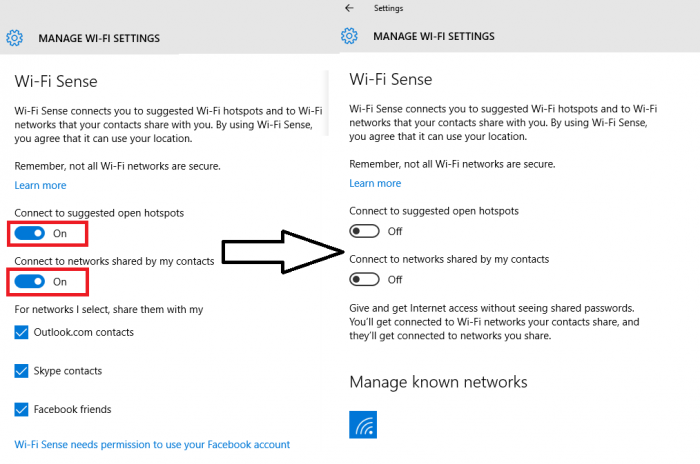This screenshot has height=464, width=700.
Task: Disable the On toggle for networks shared by contacts
Action: 30,282
